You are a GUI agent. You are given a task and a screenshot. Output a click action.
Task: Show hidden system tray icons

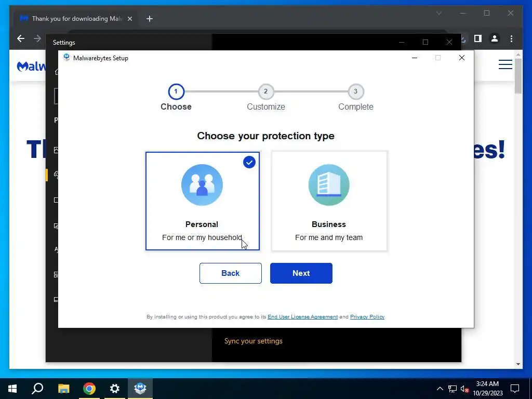pyautogui.click(x=440, y=389)
